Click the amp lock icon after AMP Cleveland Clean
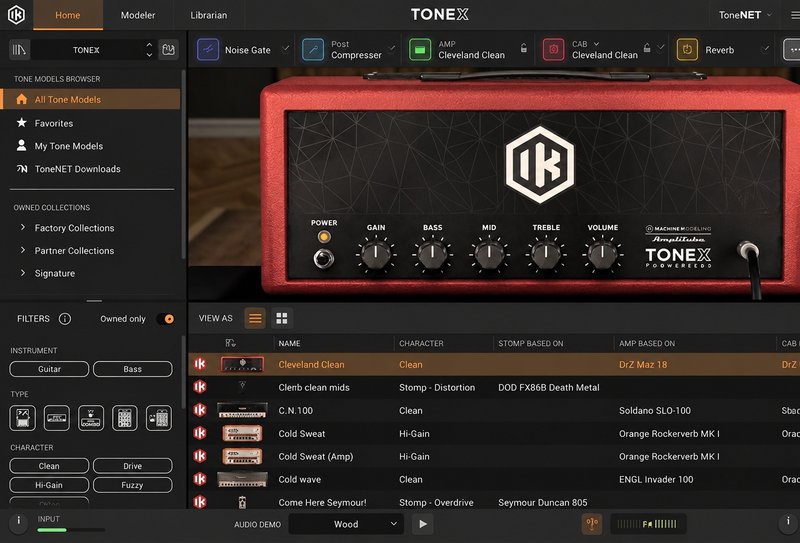The height and width of the screenshot is (543, 800). pyautogui.click(x=523, y=48)
